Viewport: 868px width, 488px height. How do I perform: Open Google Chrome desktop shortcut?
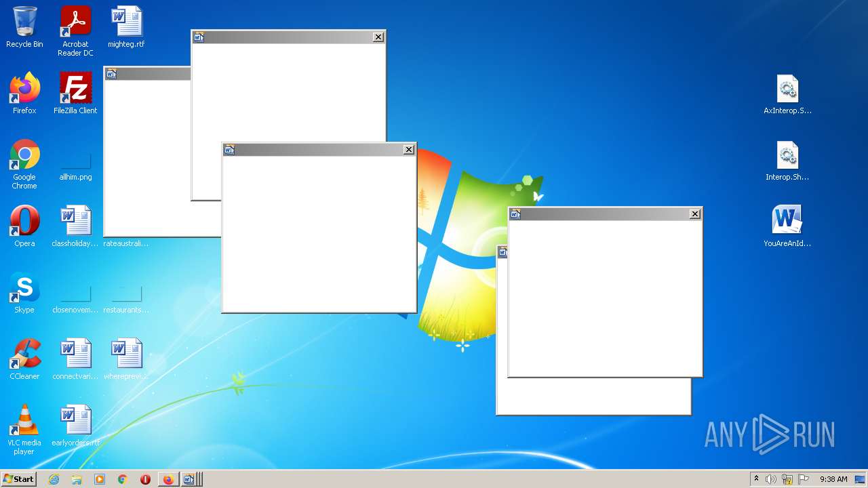click(x=24, y=164)
